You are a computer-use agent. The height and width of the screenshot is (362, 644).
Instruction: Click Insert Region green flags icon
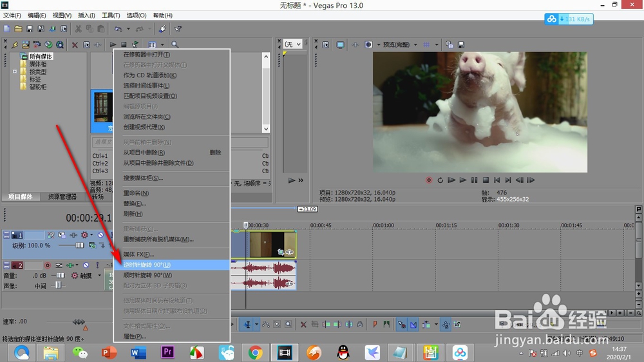(386, 325)
